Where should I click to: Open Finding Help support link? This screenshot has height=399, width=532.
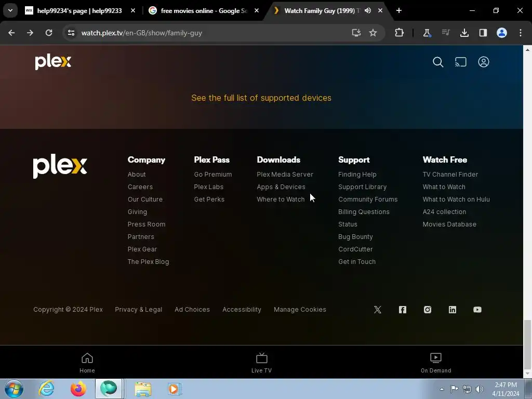(x=357, y=175)
